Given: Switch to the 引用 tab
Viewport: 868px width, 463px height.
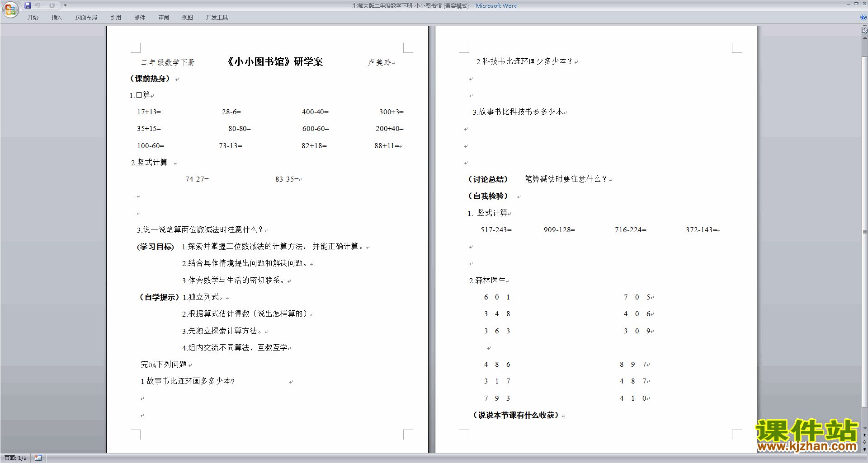Looking at the screenshot, I should pyautogui.click(x=115, y=17).
